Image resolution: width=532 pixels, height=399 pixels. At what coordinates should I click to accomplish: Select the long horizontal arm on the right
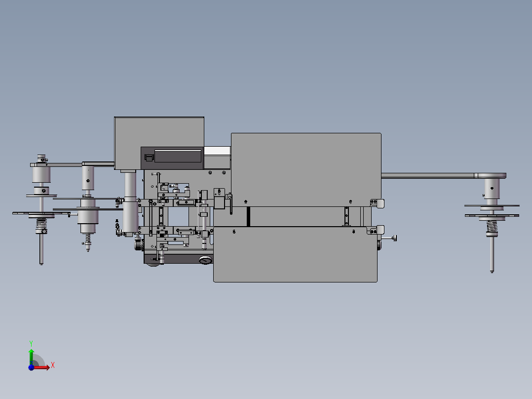coord(427,176)
